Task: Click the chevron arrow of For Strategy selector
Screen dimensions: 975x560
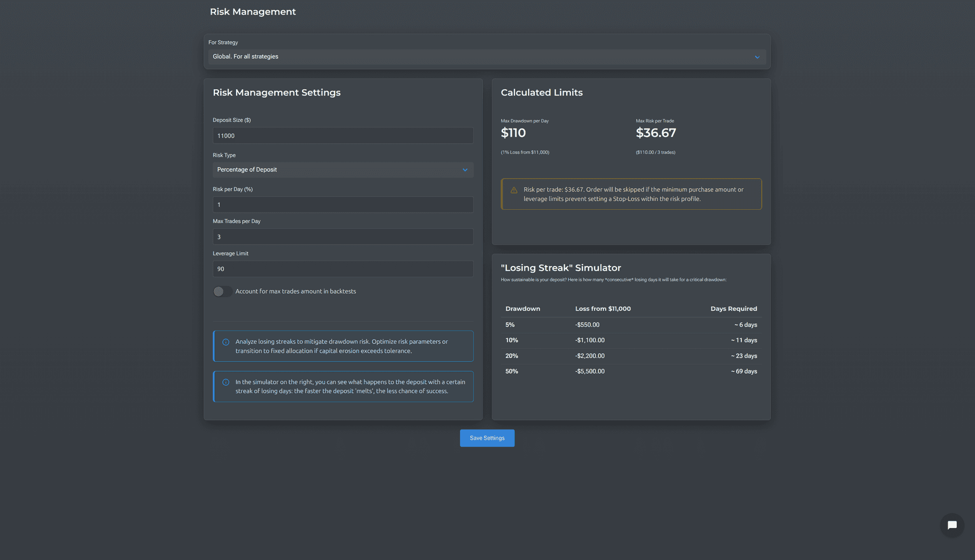Action: [x=757, y=57]
